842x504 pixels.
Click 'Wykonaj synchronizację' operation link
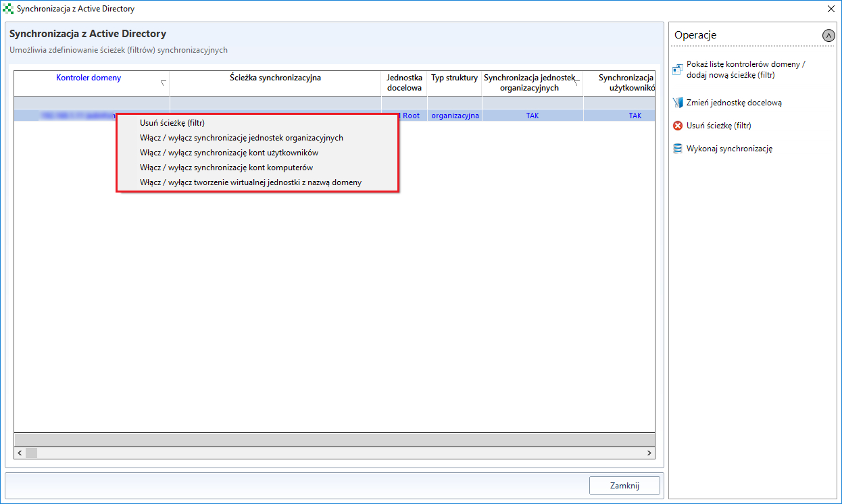(729, 149)
